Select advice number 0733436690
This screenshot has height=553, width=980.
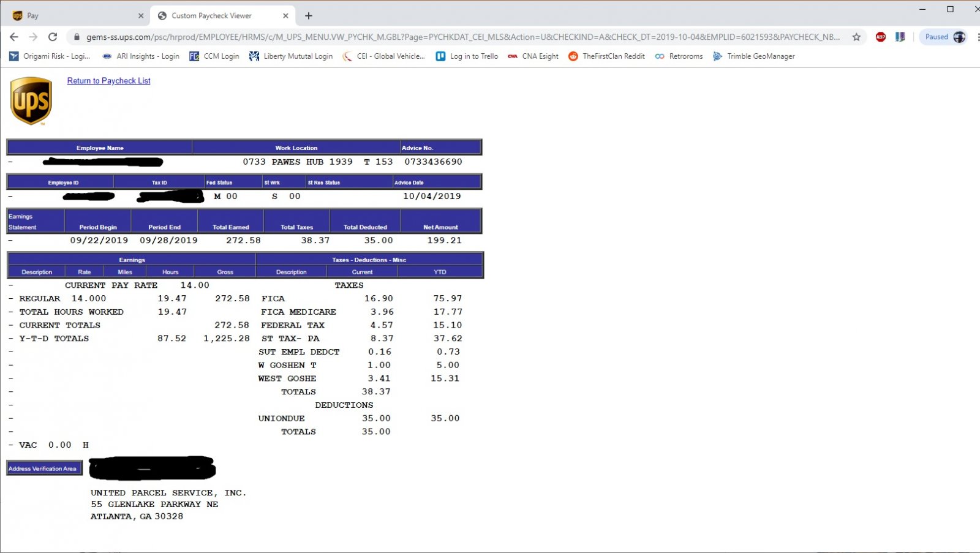point(433,162)
